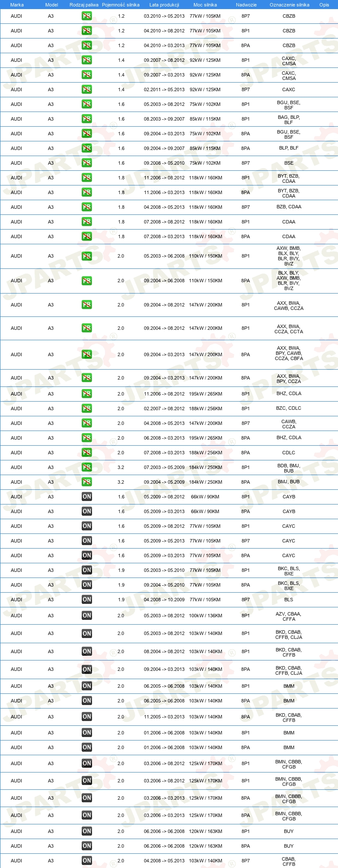Screen dimensions: 338x868
Task: Click petrol icon in 1.4 CAXC 8P7 row
Action: click(x=87, y=89)
